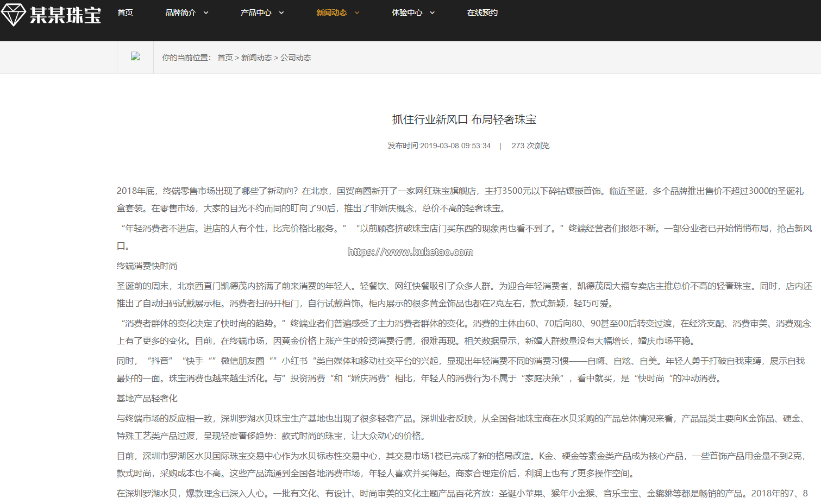This screenshot has height=504, width=821.
Task: Go to 首页 in the top navigation
Action: click(125, 12)
